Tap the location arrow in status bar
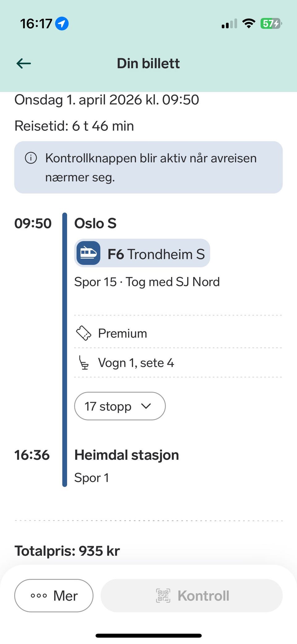297x644 pixels. pos(62,24)
